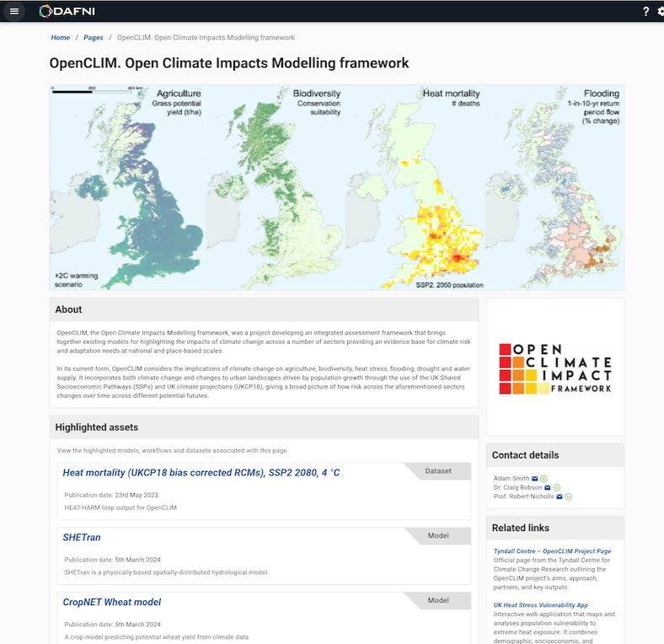Viewport: 664px width, 644px height.
Task: Click SHETran 'Publication date: 5th March 2024'
Action: [113, 560]
